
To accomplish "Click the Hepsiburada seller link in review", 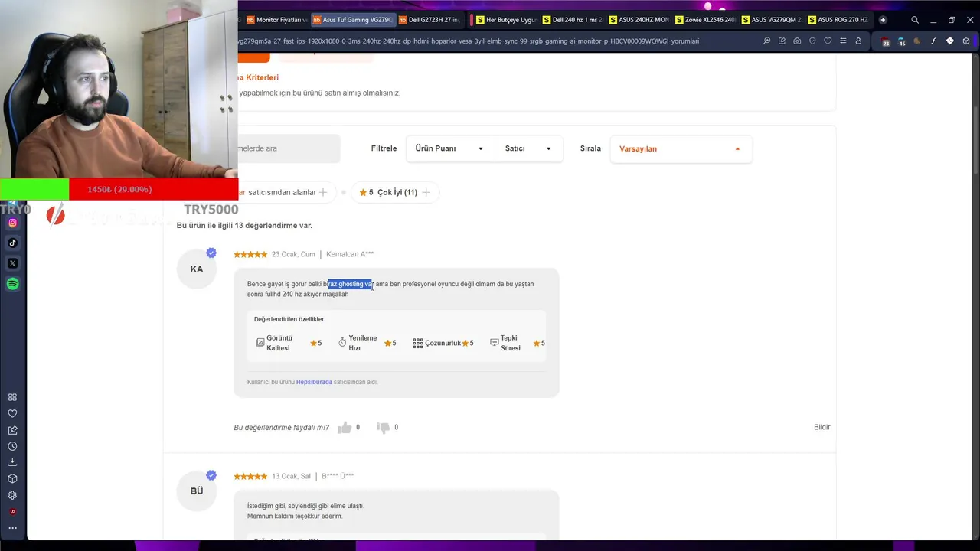I will tap(314, 382).
